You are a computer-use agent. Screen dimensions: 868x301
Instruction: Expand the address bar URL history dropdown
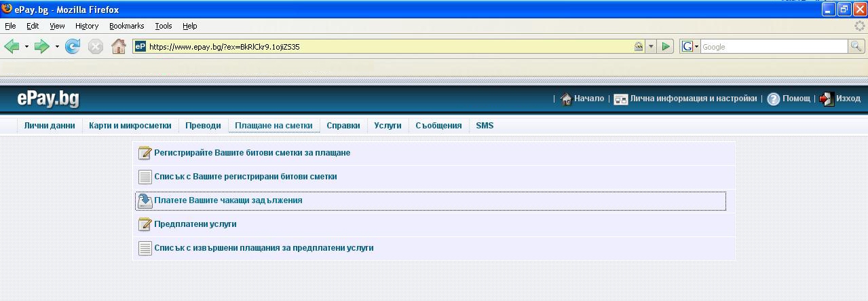coord(651,47)
